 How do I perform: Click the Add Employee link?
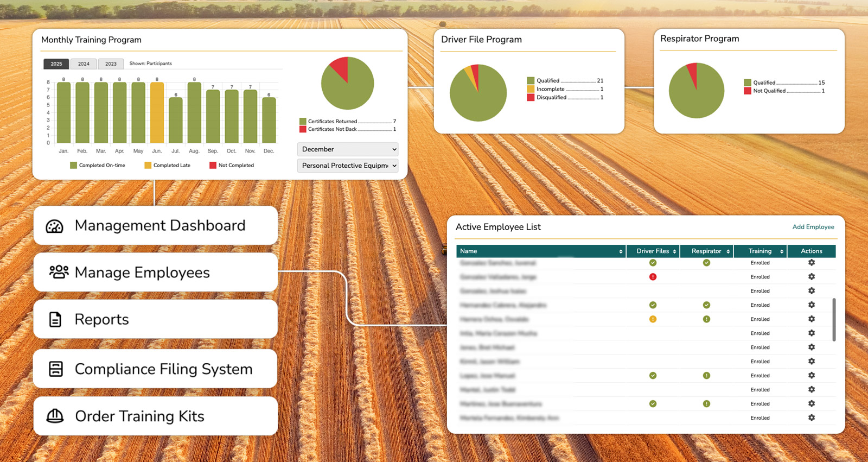(x=813, y=227)
